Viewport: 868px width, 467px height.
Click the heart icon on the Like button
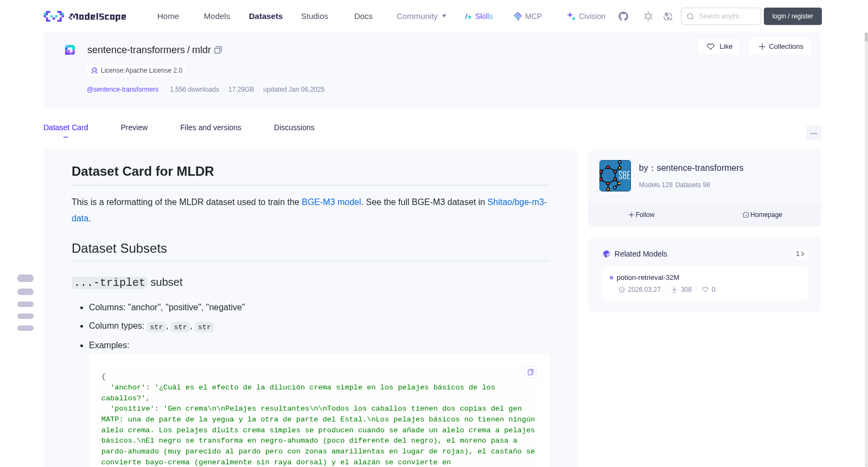coord(711,47)
